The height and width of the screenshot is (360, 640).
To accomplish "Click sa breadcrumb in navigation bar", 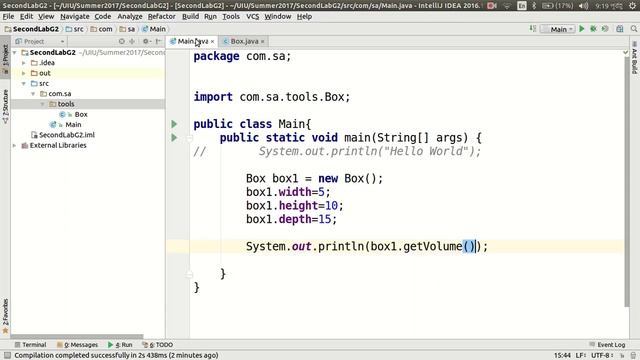I will tap(127, 29).
